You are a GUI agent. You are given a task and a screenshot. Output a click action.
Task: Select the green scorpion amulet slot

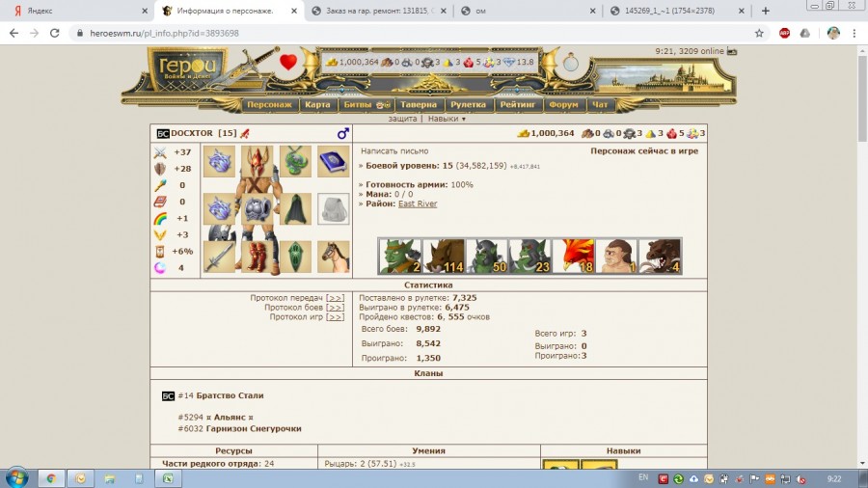click(295, 162)
